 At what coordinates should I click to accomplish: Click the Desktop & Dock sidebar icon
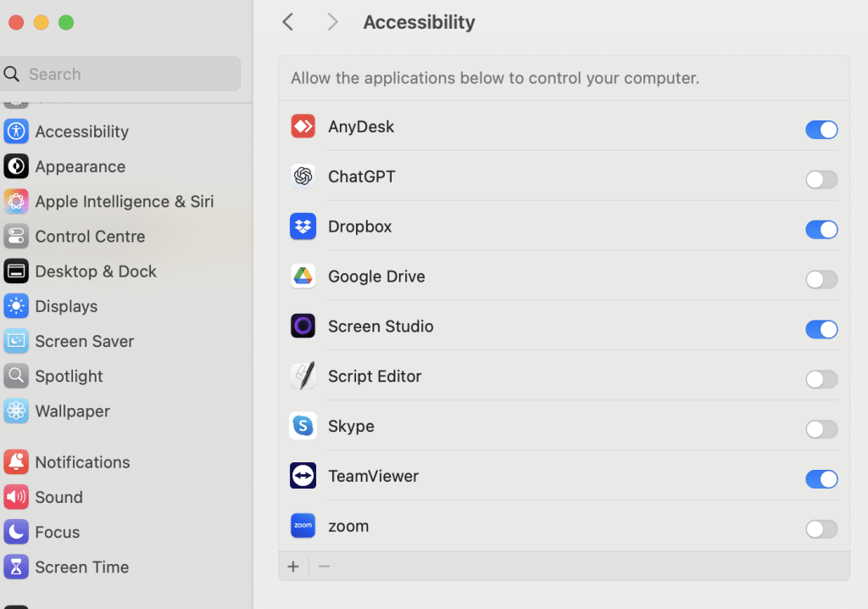16,271
